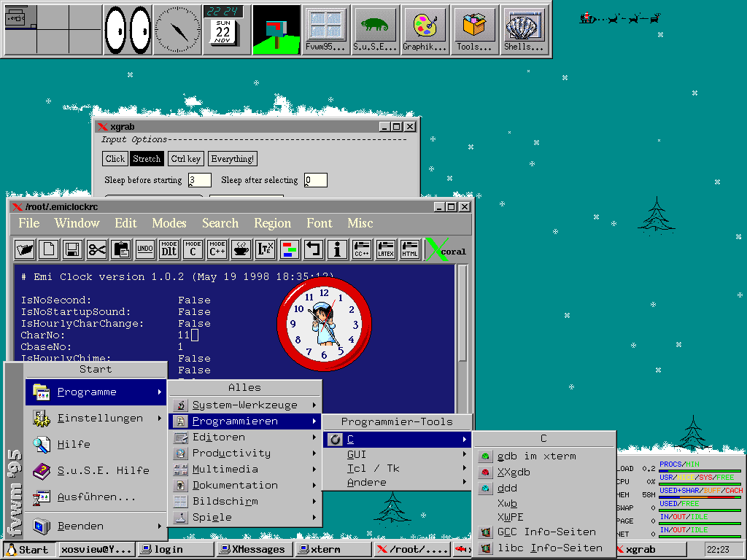This screenshot has width=747, height=560.
Task: Click the analog clock in top panel
Action: (x=177, y=30)
